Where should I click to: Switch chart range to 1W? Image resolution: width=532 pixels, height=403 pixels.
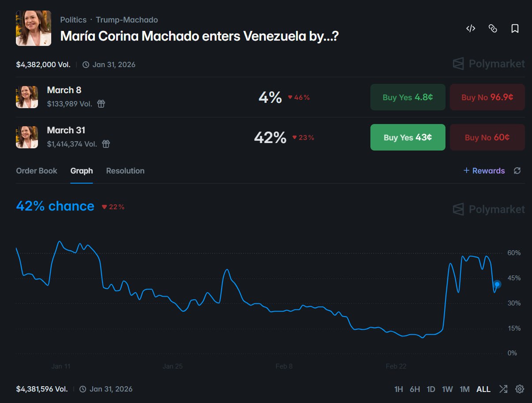(x=447, y=389)
